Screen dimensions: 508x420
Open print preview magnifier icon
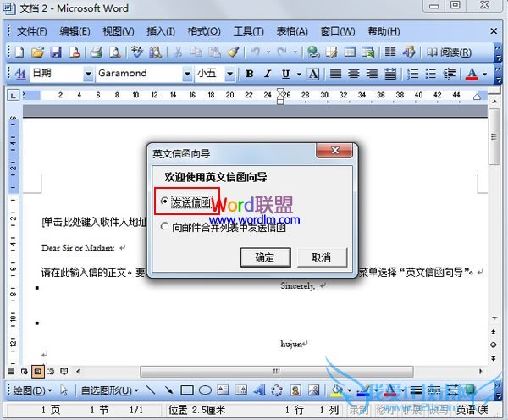[x=115, y=52]
